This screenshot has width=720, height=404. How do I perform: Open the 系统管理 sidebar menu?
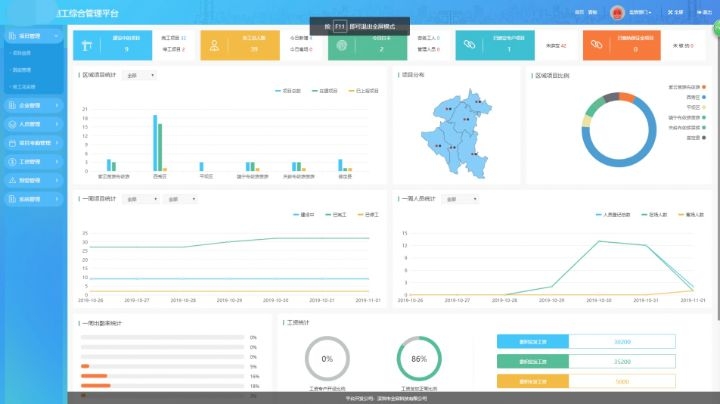(x=33, y=199)
